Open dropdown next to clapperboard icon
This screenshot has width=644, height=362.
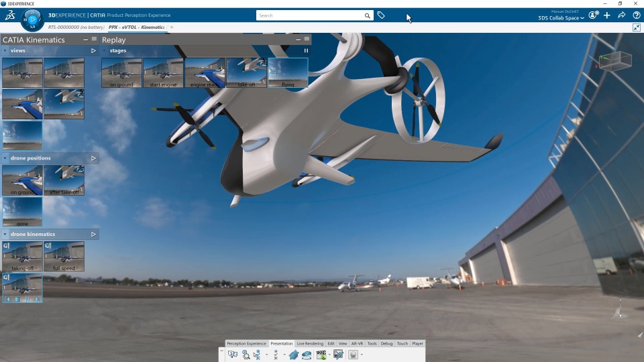pos(329,355)
